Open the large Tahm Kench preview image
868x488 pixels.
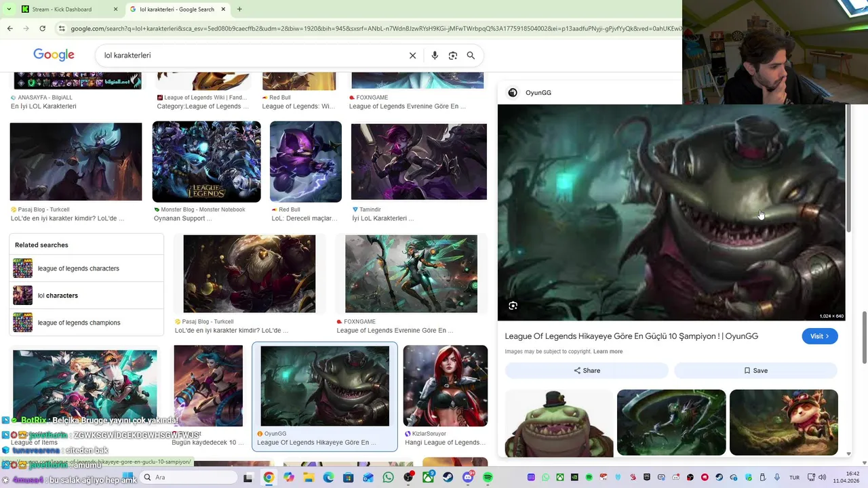[671, 212]
